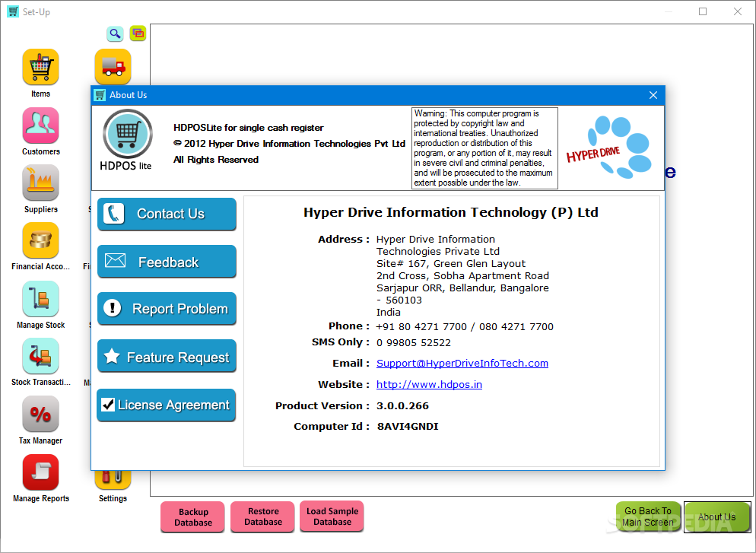Viewport: 756px width, 553px height.
Task: Open the Suppliers factory icon
Action: point(40,183)
